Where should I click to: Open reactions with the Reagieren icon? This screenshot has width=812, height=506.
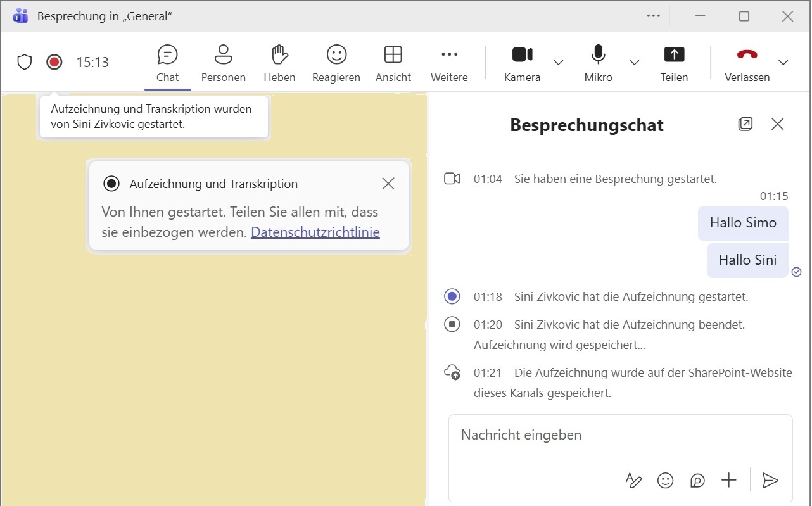point(336,61)
